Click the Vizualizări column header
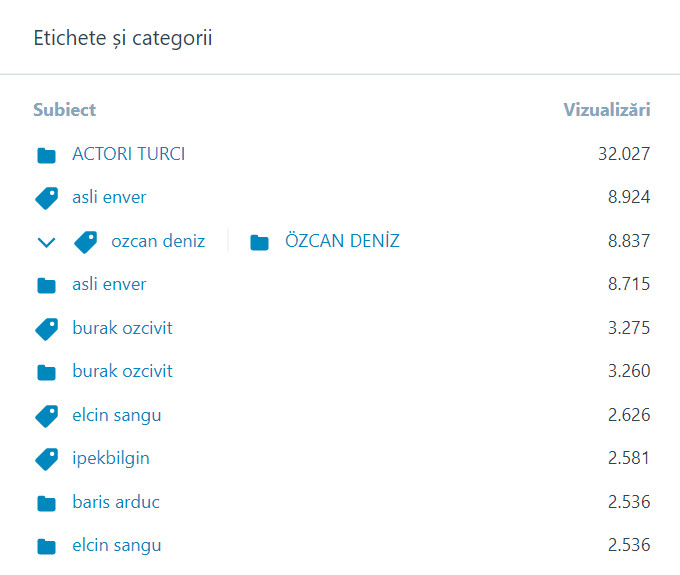 607,110
